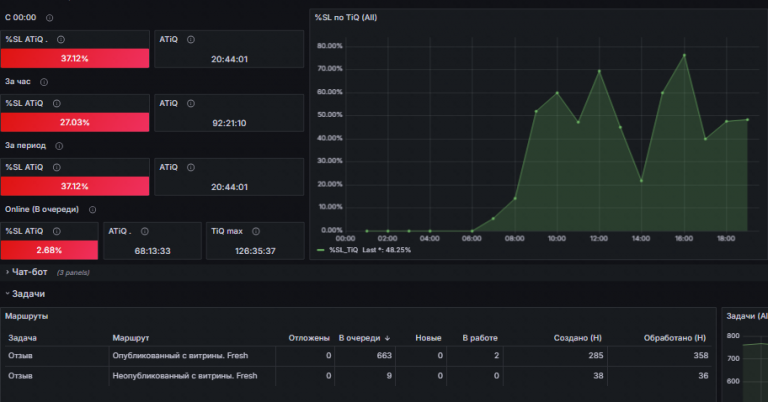This screenshot has height=402, width=768.
Task: Click the В очереди column header text
Action: [x=360, y=338]
